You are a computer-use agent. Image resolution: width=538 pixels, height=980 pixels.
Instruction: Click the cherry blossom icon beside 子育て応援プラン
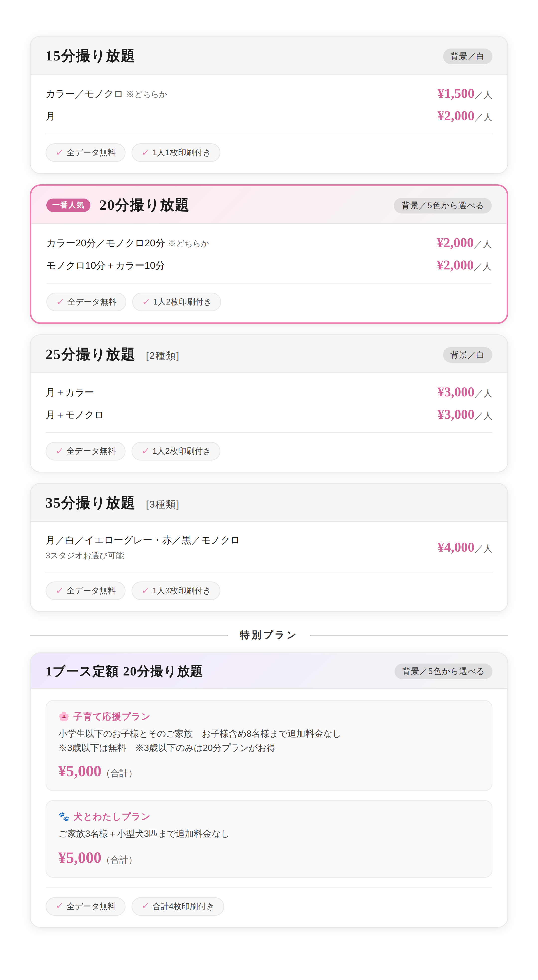click(x=64, y=717)
